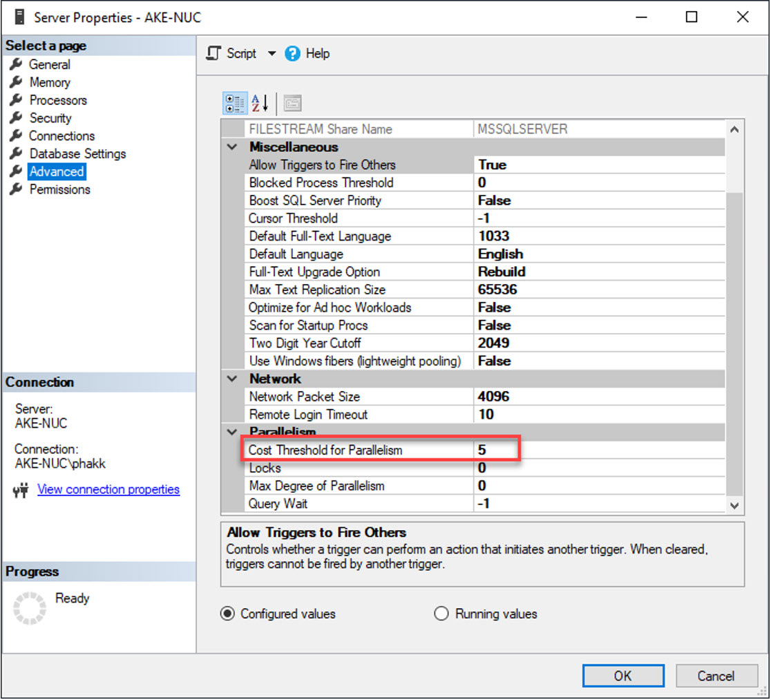Click the property grid scroll down arrow
Screen dimensions: 771x700
coord(734,506)
